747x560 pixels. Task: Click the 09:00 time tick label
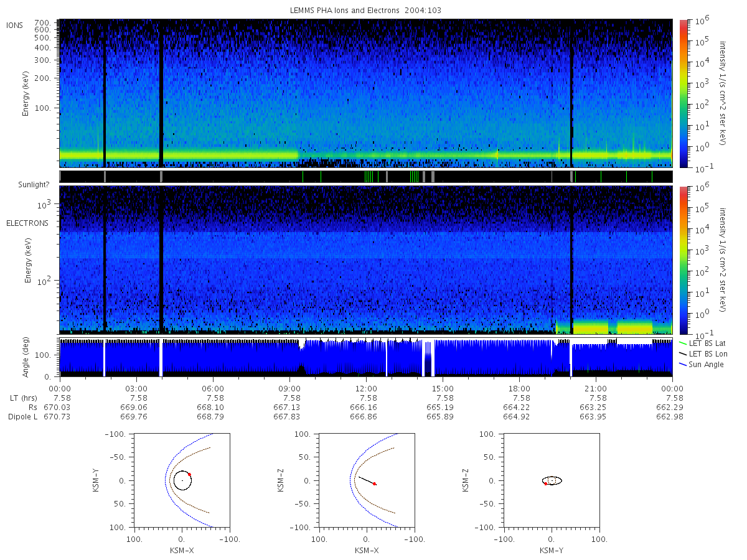pos(289,388)
